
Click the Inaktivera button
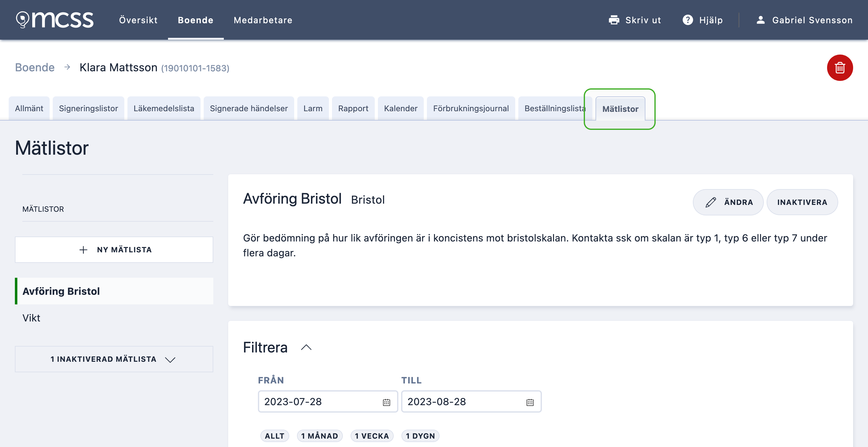tap(802, 202)
